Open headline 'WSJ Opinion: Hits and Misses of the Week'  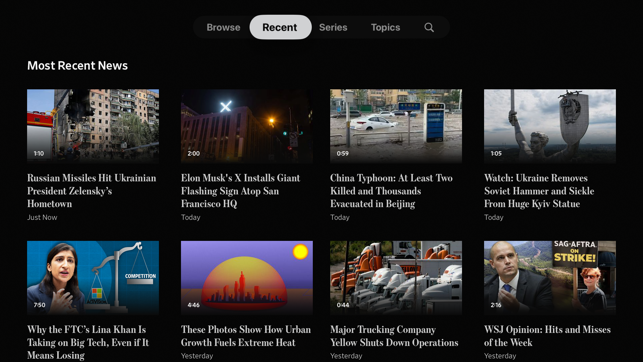pyautogui.click(x=547, y=336)
